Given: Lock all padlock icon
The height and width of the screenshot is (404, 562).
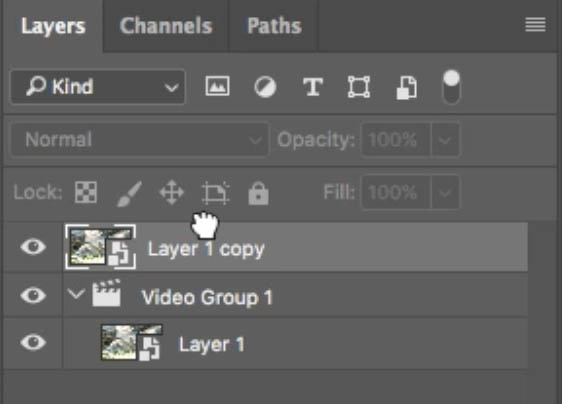Looking at the screenshot, I should tap(258, 193).
